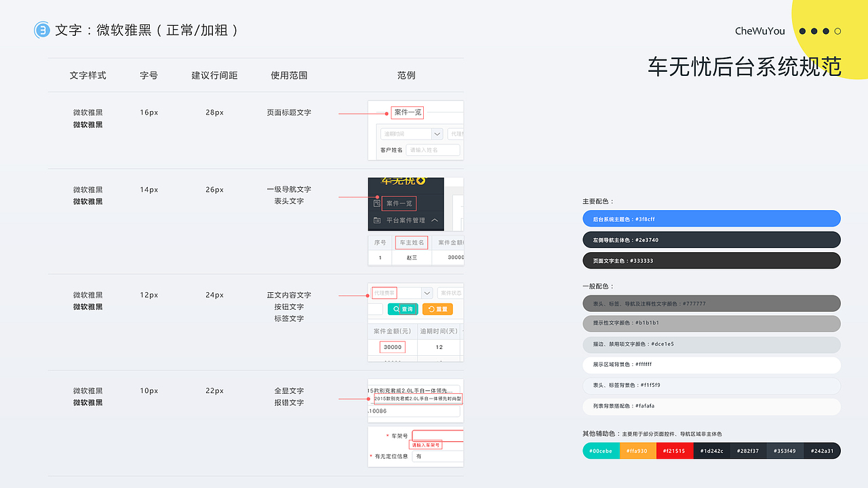The image size is (868, 488).
Task: Click the #242a31 dark swatch
Action: point(823,451)
